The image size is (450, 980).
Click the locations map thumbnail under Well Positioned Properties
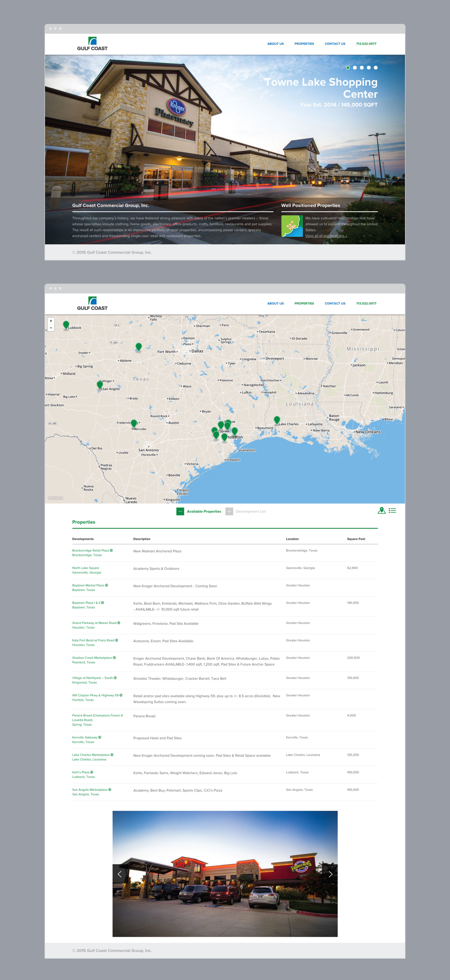coord(292,226)
